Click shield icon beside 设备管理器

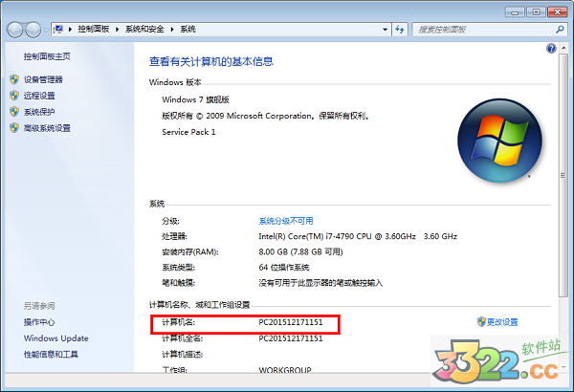(x=14, y=79)
